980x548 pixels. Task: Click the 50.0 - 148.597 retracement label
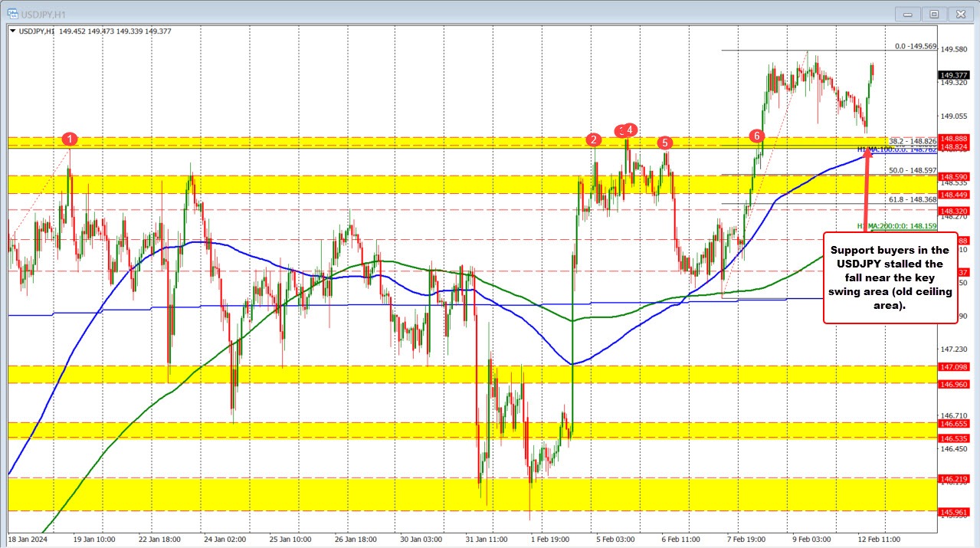click(x=914, y=170)
